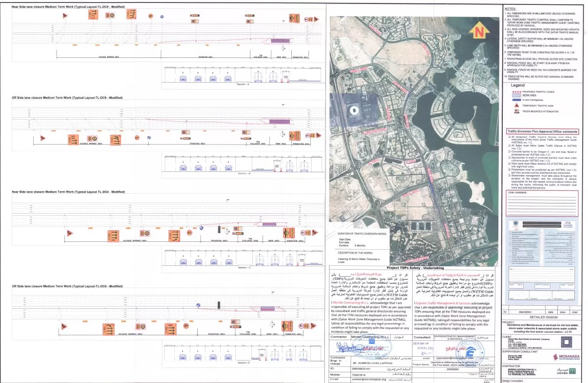This screenshot has width=588, height=383.
Task: Click the 'Notes' heading
Action: [x=510, y=9]
